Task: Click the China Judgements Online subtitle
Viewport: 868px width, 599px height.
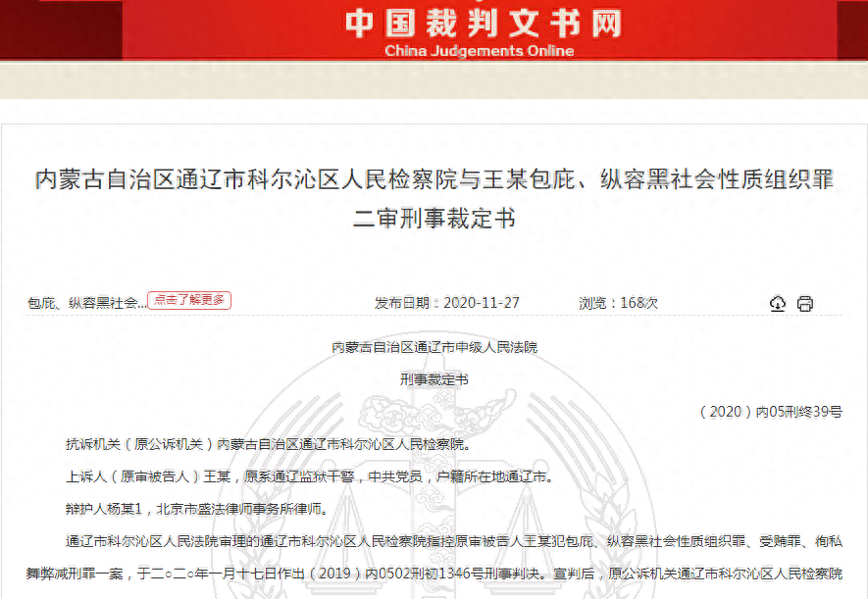Action: pyautogui.click(x=479, y=51)
